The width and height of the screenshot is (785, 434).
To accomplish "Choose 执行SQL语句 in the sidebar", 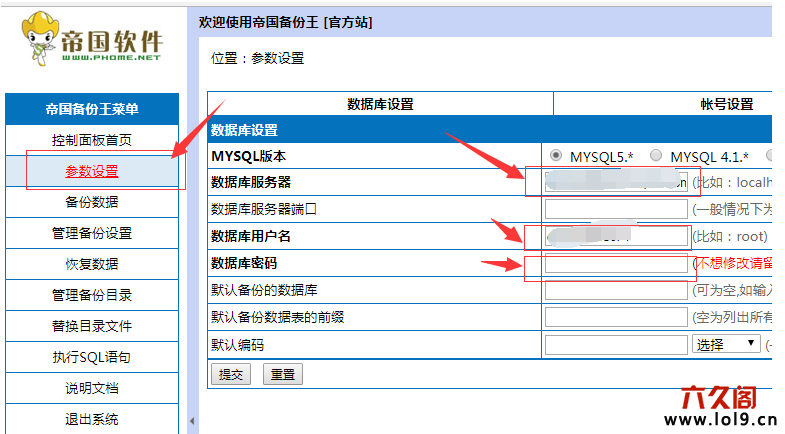I will click(x=92, y=357).
